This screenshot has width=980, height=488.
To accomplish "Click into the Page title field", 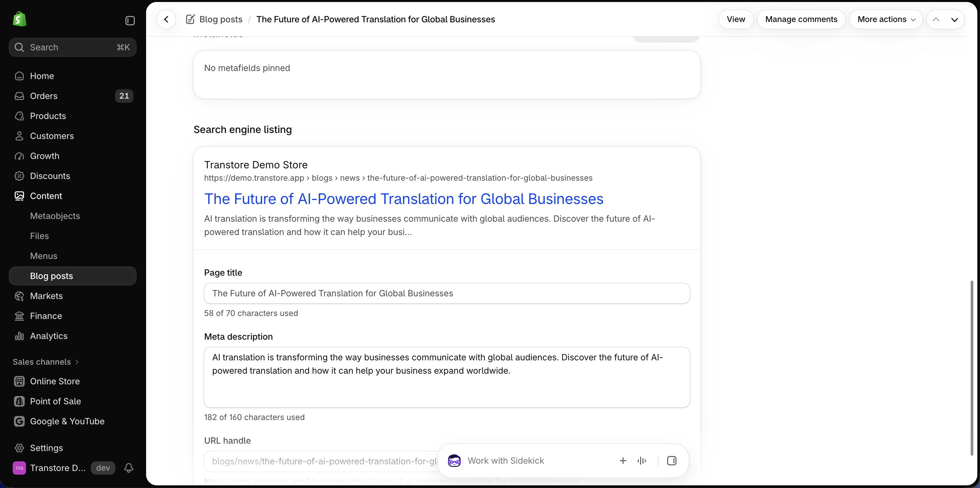I will pyautogui.click(x=447, y=293).
